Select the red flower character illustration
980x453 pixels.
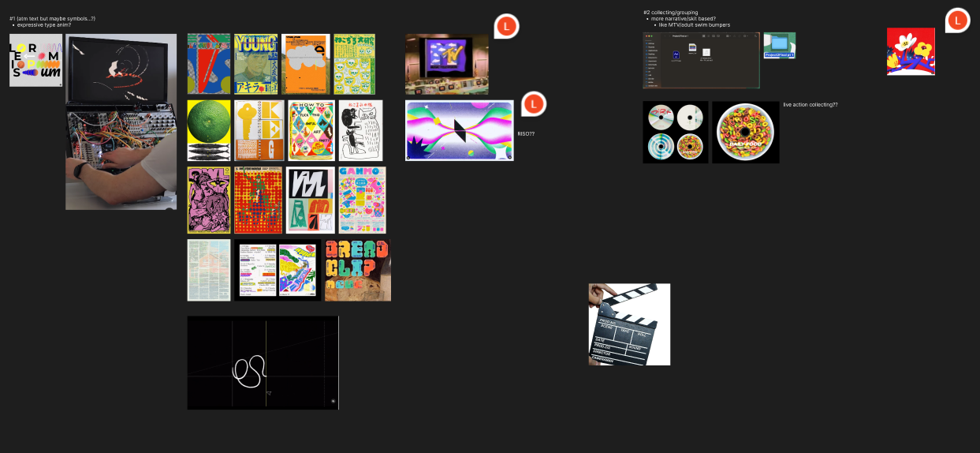[911, 51]
